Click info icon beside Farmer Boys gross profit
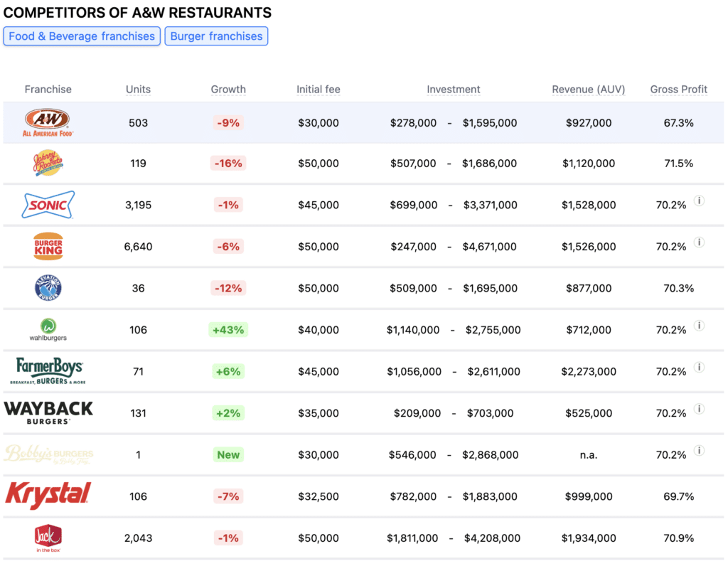 (x=699, y=367)
